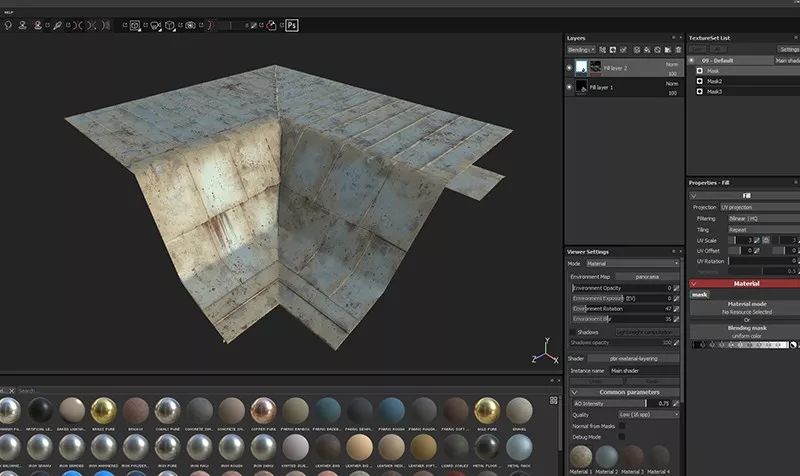Select the Fill layer 1 row

[624, 87]
